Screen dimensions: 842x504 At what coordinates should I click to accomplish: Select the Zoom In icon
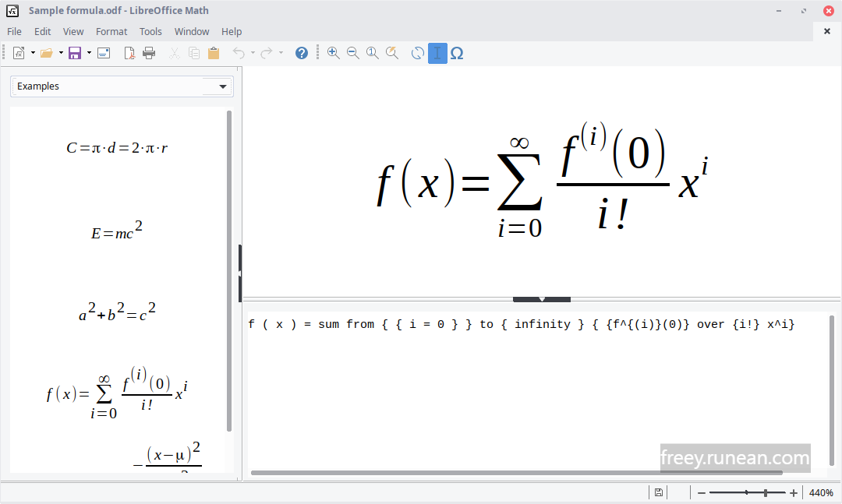[x=333, y=53]
